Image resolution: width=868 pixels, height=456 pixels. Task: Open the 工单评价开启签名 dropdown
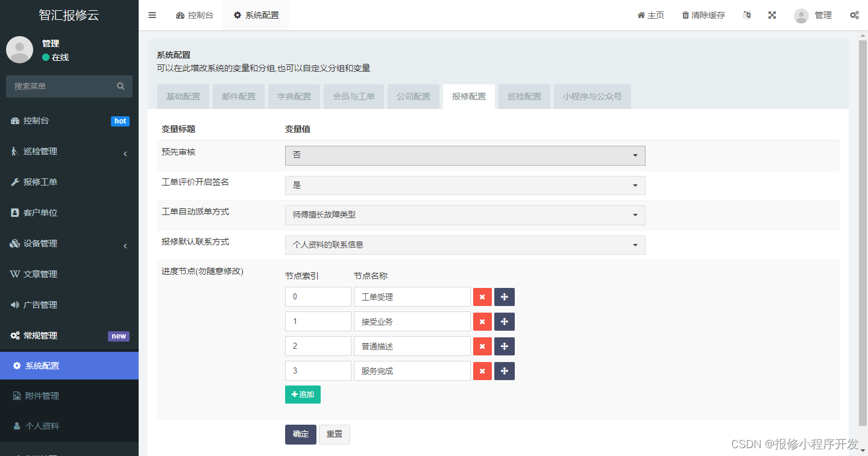click(x=465, y=186)
